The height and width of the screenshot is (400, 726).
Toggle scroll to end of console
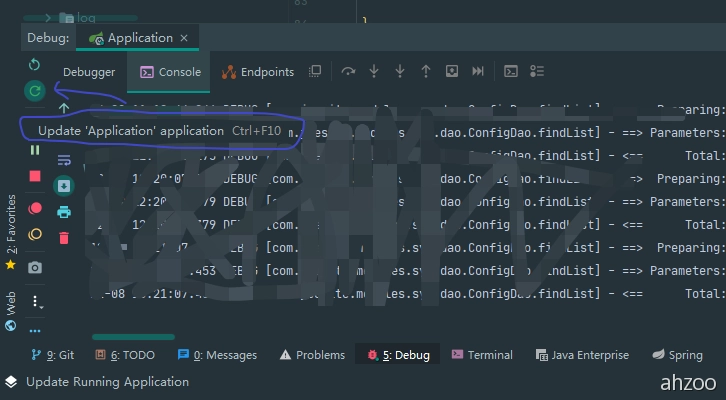(x=64, y=185)
